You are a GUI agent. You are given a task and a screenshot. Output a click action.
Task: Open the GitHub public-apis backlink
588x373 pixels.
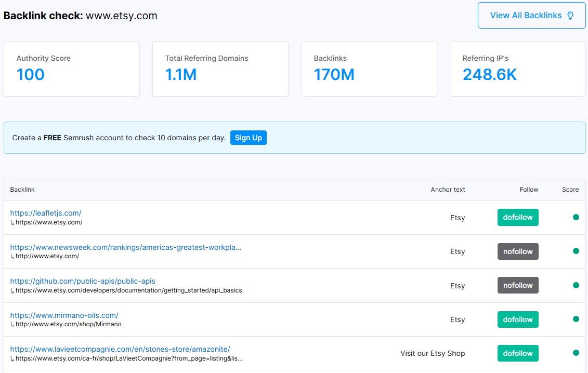[x=83, y=281]
